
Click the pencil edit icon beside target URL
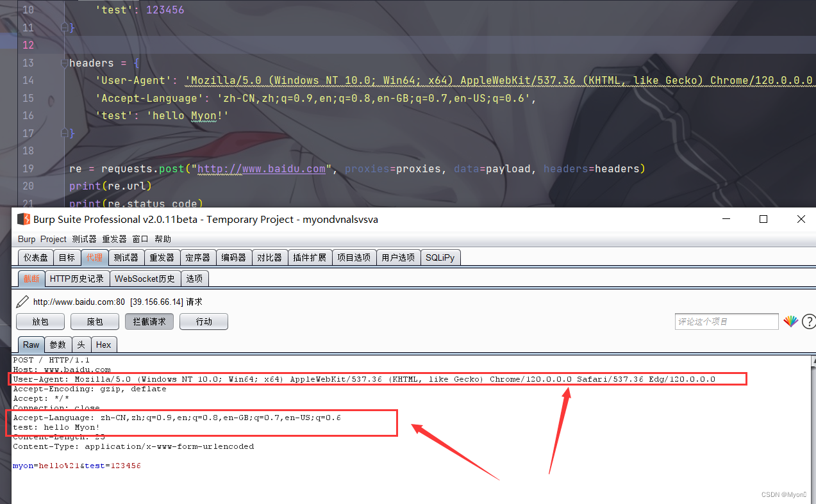(22, 302)
